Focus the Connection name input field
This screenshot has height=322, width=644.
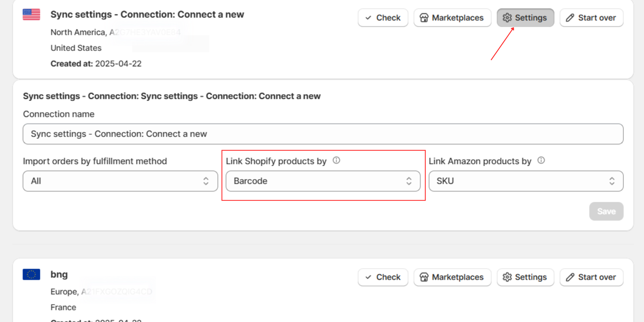(323, 134)
